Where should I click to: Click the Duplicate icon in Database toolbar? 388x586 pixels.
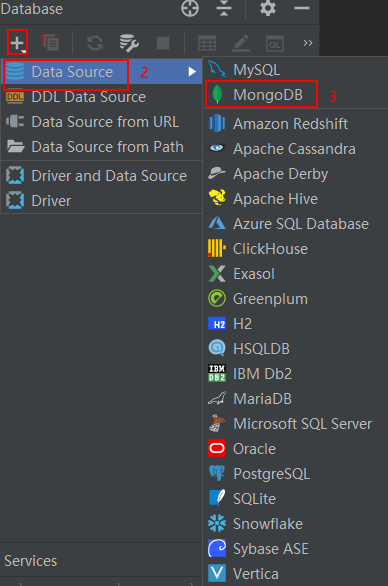point(51,43)
